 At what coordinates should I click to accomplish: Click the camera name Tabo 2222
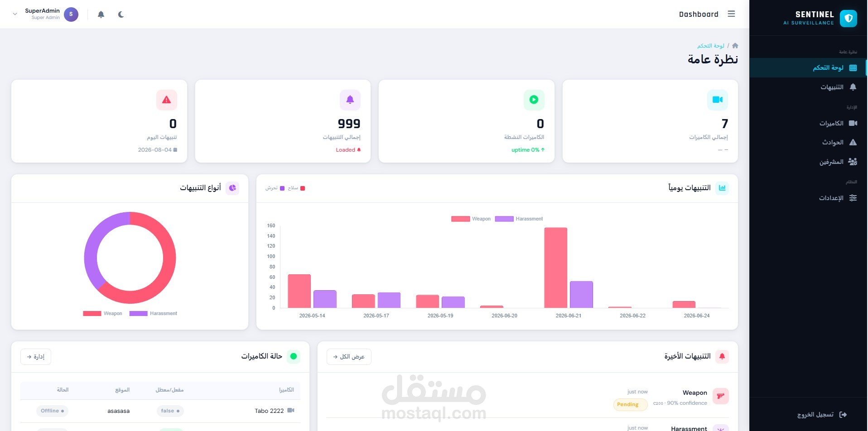click(x=269, y=411)
